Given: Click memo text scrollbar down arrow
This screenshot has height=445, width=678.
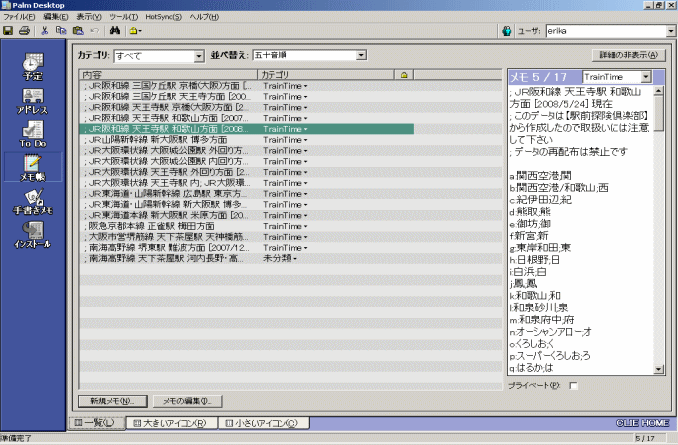Looking at the screenshot, I should (659, 369).
